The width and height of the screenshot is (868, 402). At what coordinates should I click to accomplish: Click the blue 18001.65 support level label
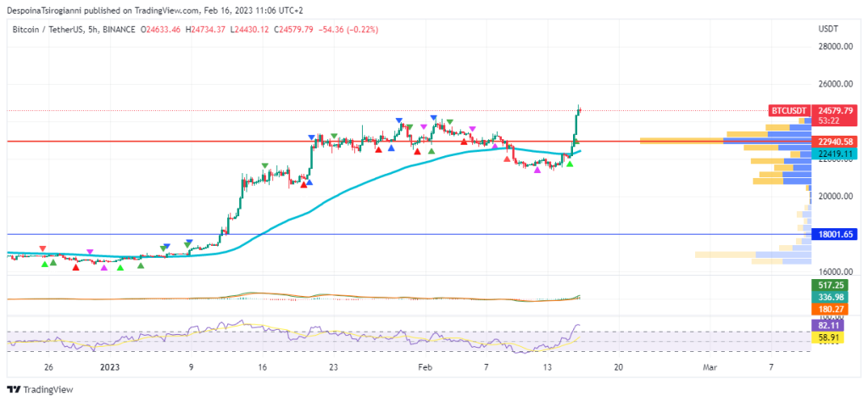click(x=835, y=234)
